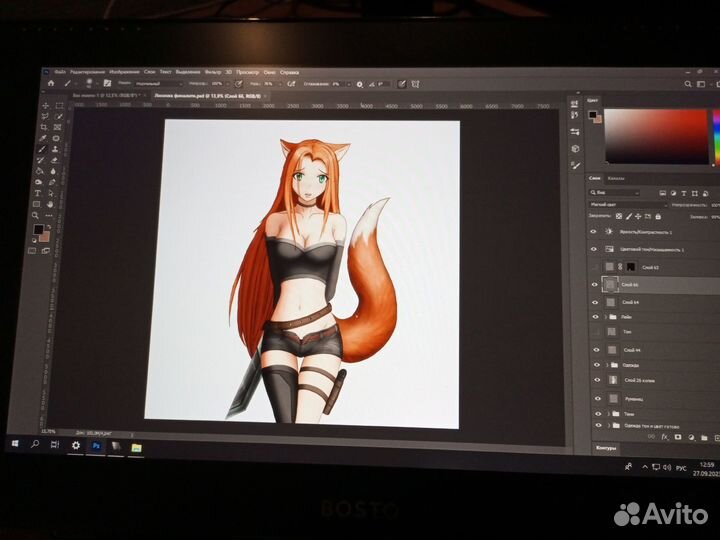This screenshot has height=540, width=720.
Task: Expand the Лайн layer group
Action: pyautogui.click(x=606, y=316)
